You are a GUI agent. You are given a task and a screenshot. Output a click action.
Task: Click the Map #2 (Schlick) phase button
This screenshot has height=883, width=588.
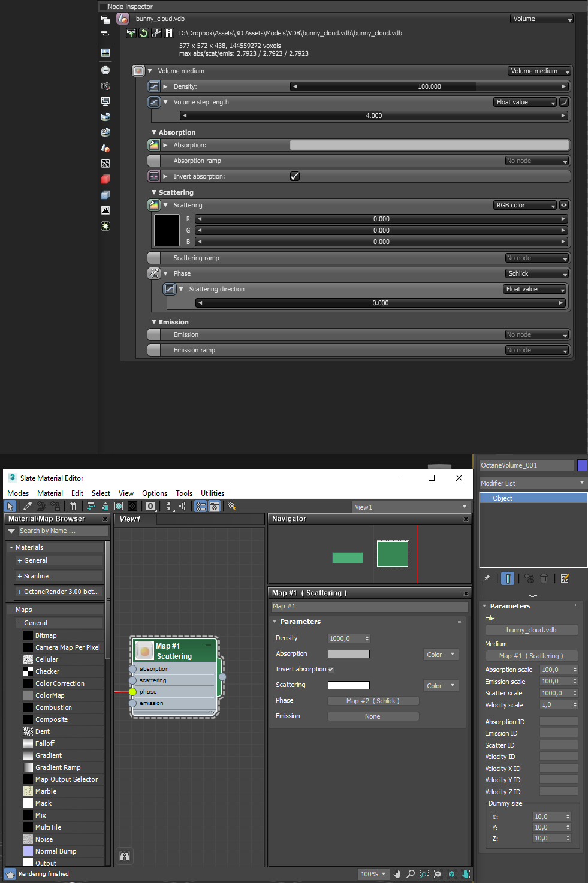pyautogui.click(x=373, y=701)
